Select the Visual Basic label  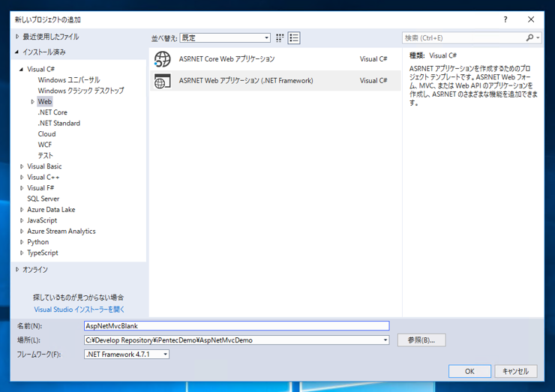click(x=44, y=166)
